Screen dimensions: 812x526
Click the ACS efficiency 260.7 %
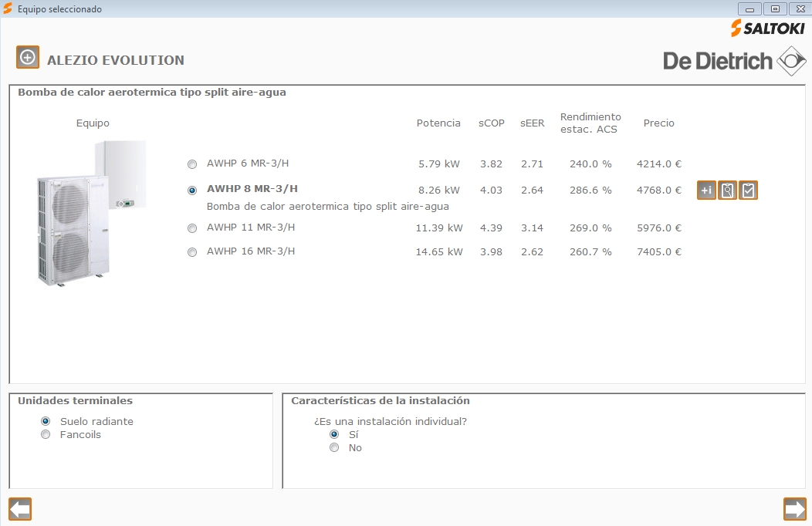(590, 252)
